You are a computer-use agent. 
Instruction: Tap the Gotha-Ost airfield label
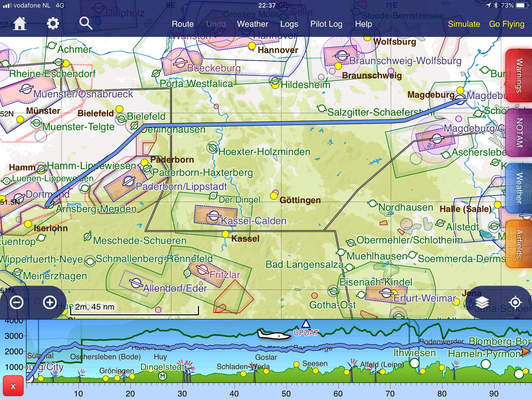[x=332, y=305]
